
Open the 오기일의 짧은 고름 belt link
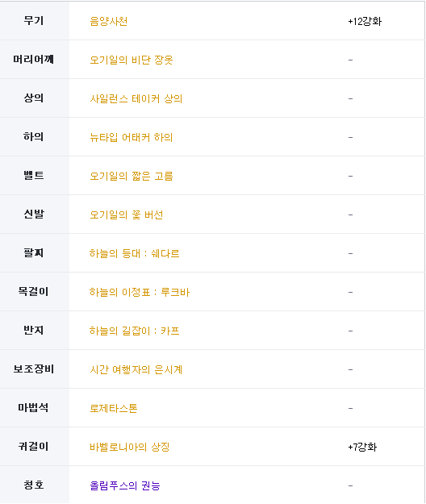[x=132, y=176]
